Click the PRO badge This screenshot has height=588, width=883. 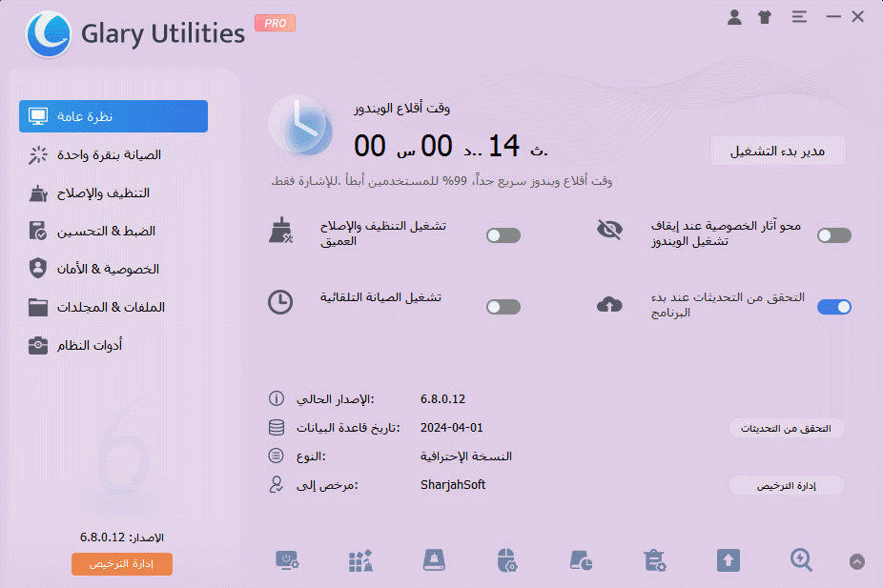pyautogui.click(x=275, y=23)
